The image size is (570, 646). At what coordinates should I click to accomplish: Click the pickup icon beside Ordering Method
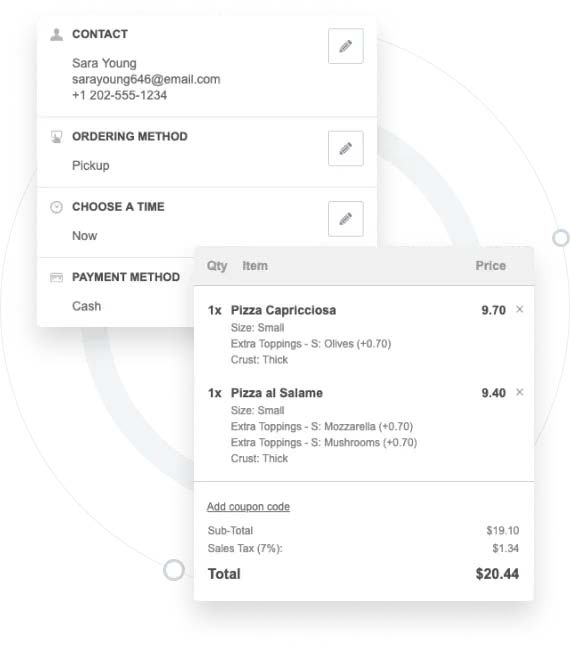coord(56,137)
